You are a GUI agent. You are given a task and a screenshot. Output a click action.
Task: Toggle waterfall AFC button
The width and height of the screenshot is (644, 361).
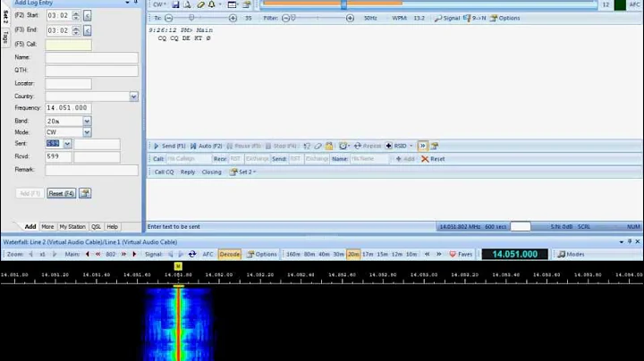click(208, 255)
